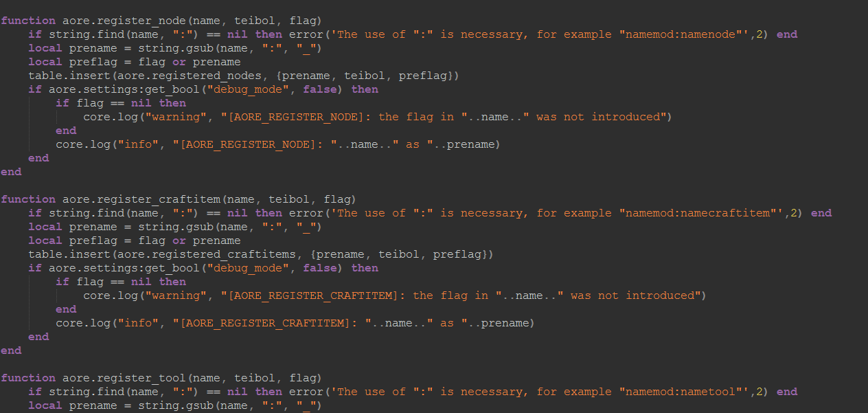Click the final end closing register_node function
The image size is (868, 413).
[x=11, y=172]
